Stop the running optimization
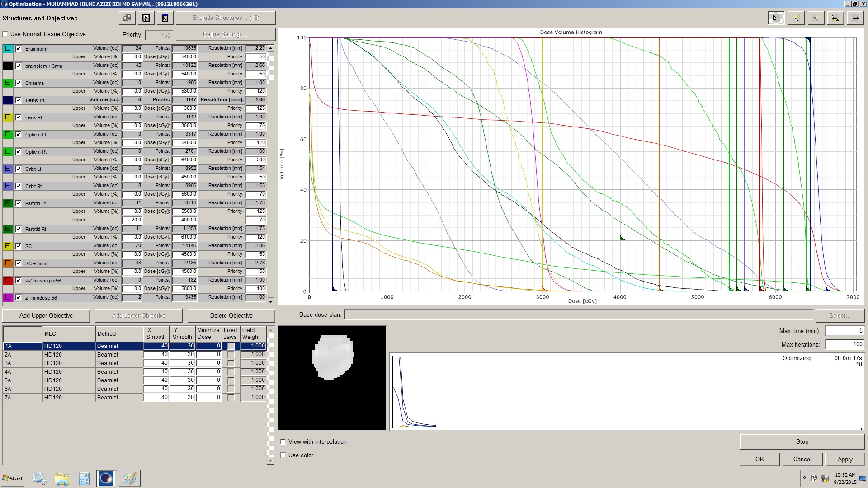Image resolution: width=868 pixels, height=488 pixels. [x=802, y=441]
